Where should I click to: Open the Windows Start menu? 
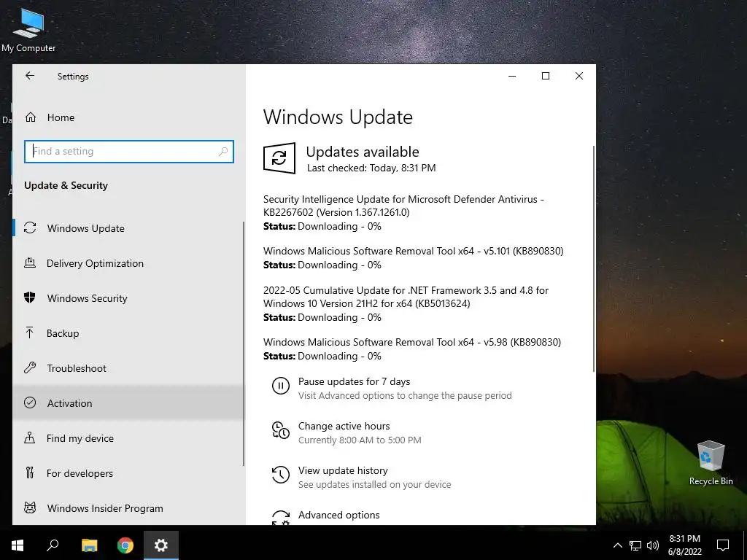(18, 545)
